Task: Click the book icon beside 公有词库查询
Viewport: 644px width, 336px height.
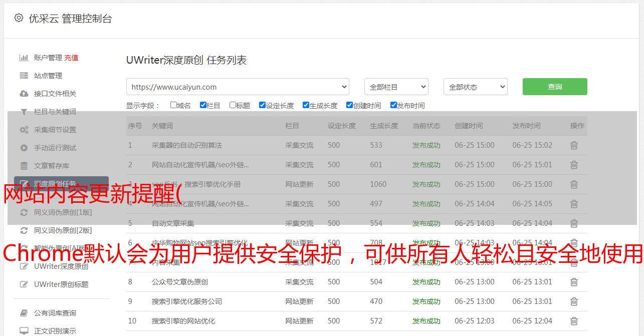Action: pyautogui.click(x=24, y=313)
